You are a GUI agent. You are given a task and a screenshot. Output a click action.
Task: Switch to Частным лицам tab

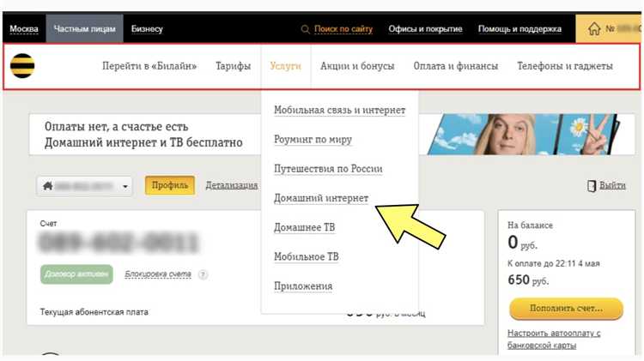coord(85,28)
